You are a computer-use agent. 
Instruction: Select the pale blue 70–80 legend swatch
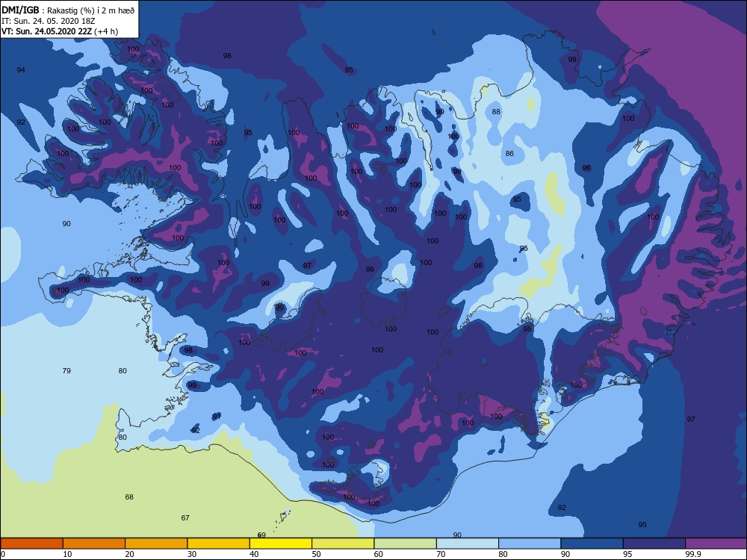click(x=468, y=544)
